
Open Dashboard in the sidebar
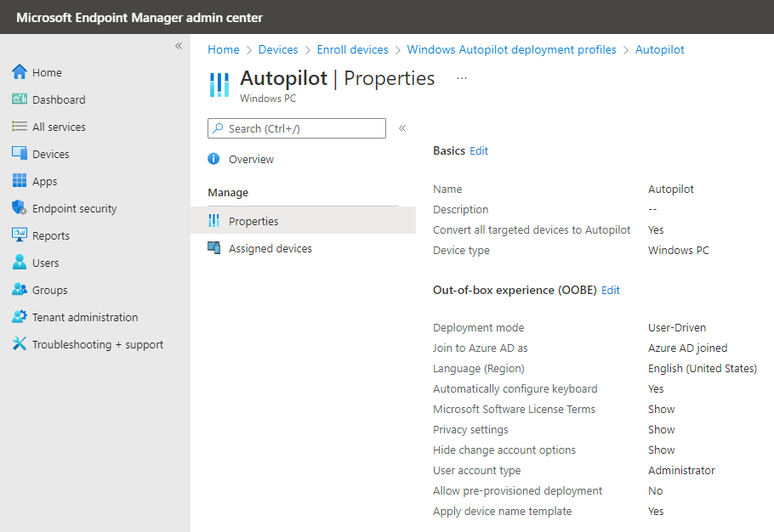pos(59,99)
